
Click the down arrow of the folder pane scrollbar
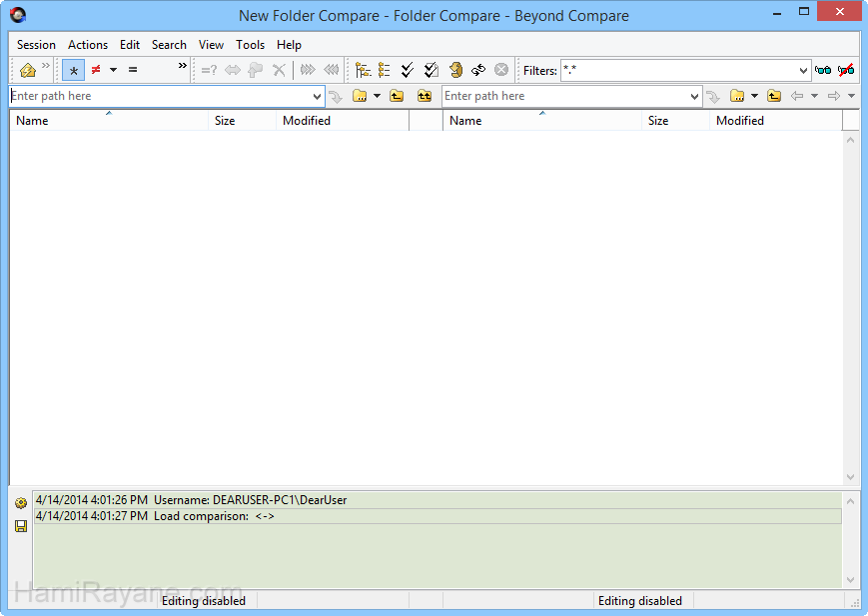tap(851, 477)
